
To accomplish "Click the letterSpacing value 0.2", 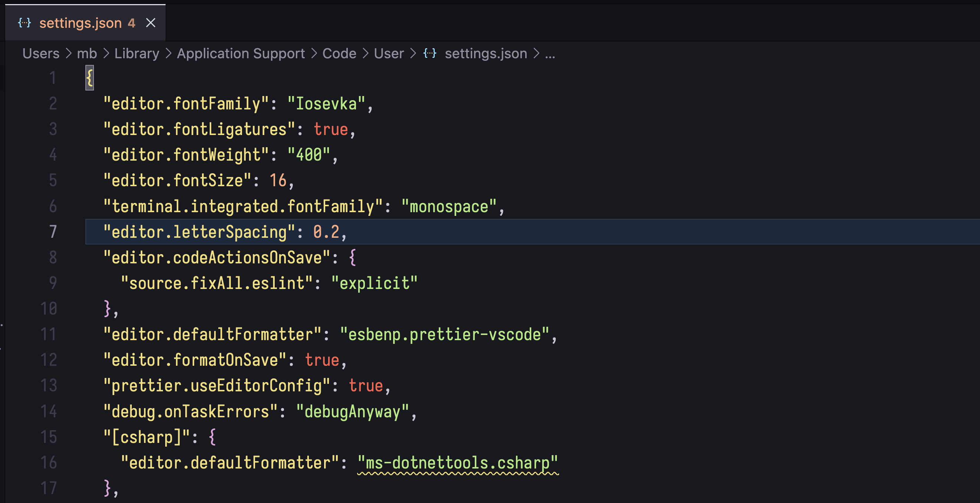I will (326, 231).
